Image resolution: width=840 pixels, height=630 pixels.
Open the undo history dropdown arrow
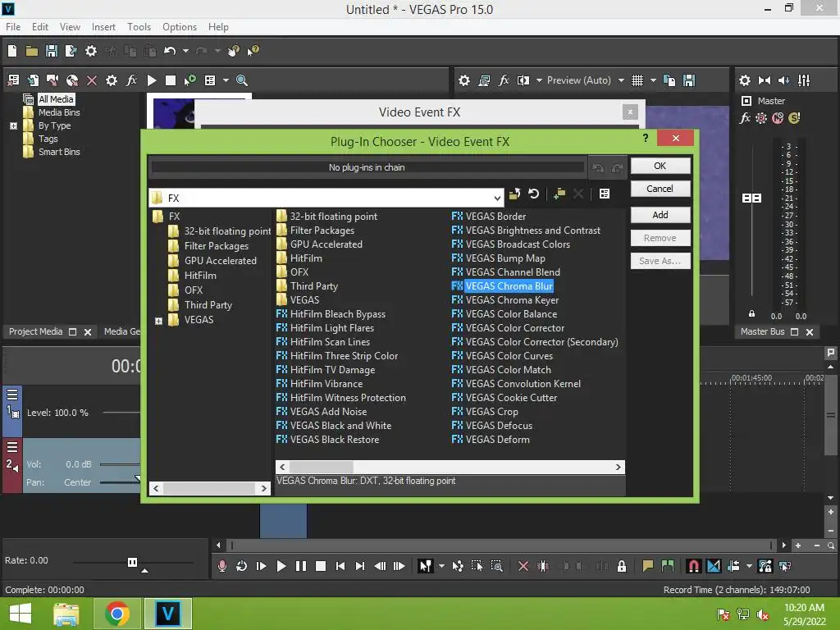coord(185,51)
